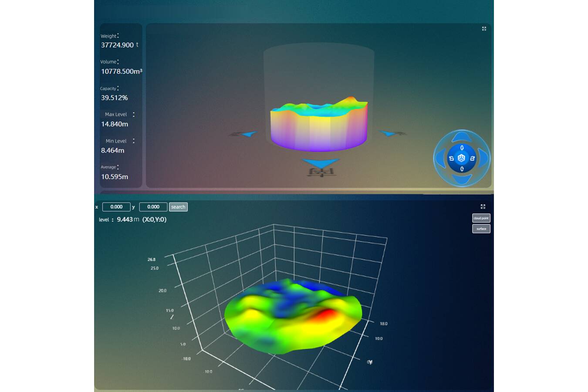Click the right icon inside the blue wheel

(x=472, y=158)
